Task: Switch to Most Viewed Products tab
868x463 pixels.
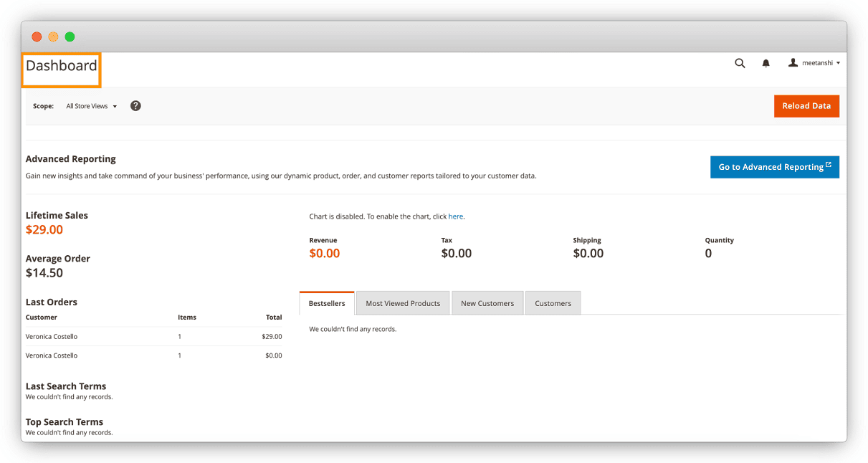Action: (x=403, y=303)
